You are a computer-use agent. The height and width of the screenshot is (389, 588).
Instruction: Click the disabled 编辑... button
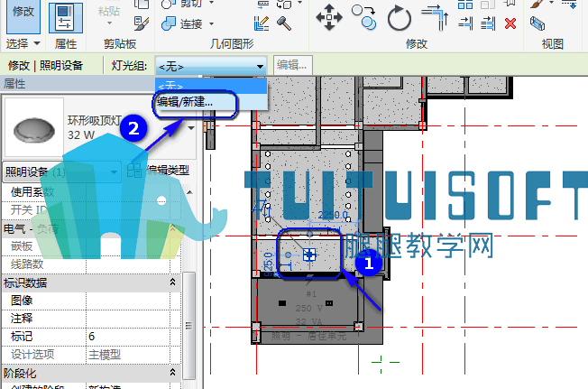[x=293, y=65]
